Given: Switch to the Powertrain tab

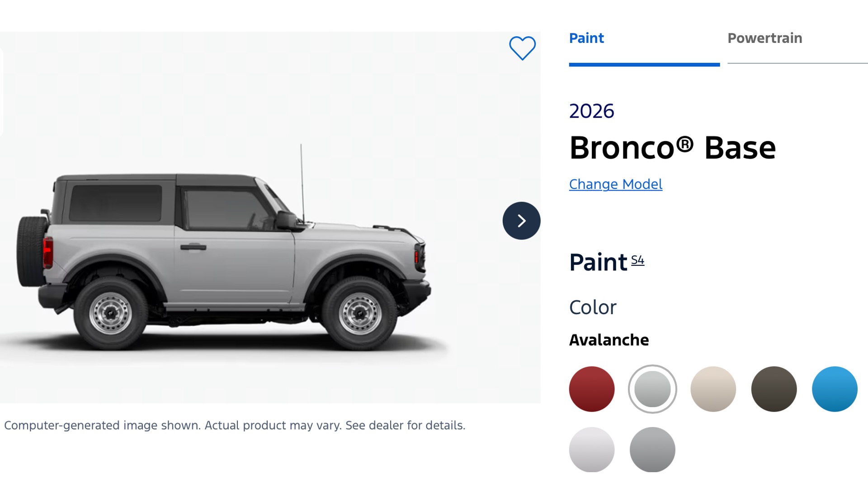Looking at the screenshot, I should (764, 38).
